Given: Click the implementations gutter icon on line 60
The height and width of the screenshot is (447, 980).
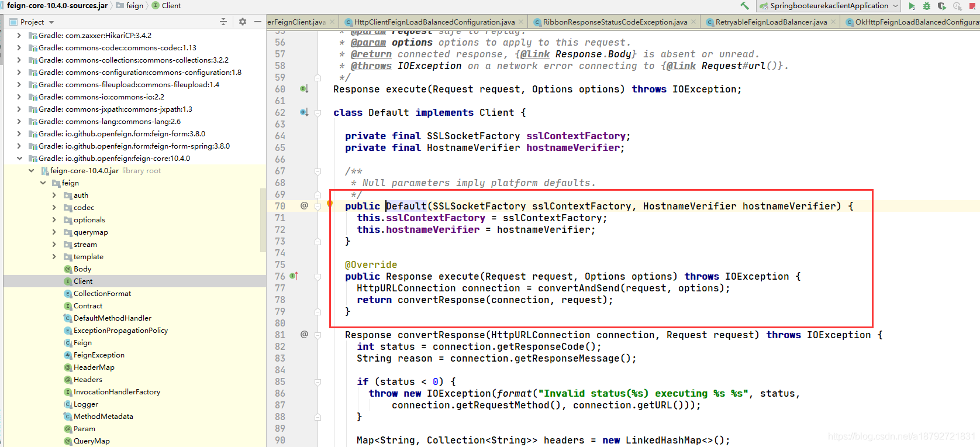Looking at the screenshot, I should coord(304,89).
